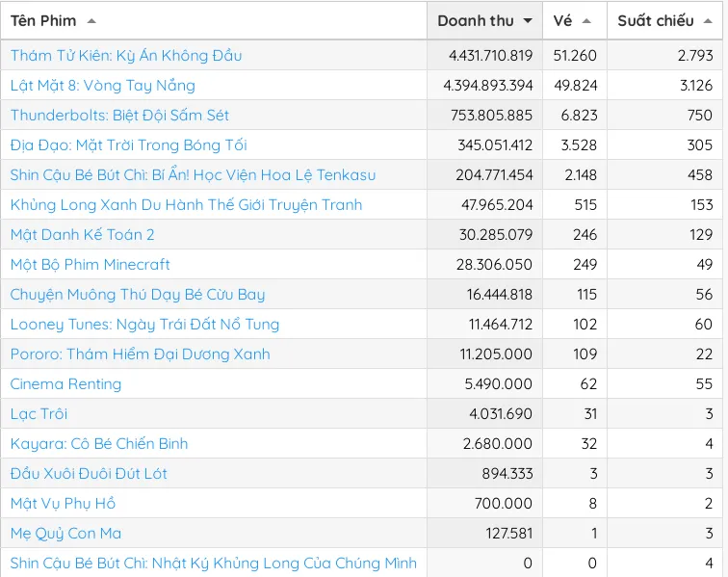Click sort arrow beside Vé header
The height and width of the screenshot is (577, 728).
586,21
